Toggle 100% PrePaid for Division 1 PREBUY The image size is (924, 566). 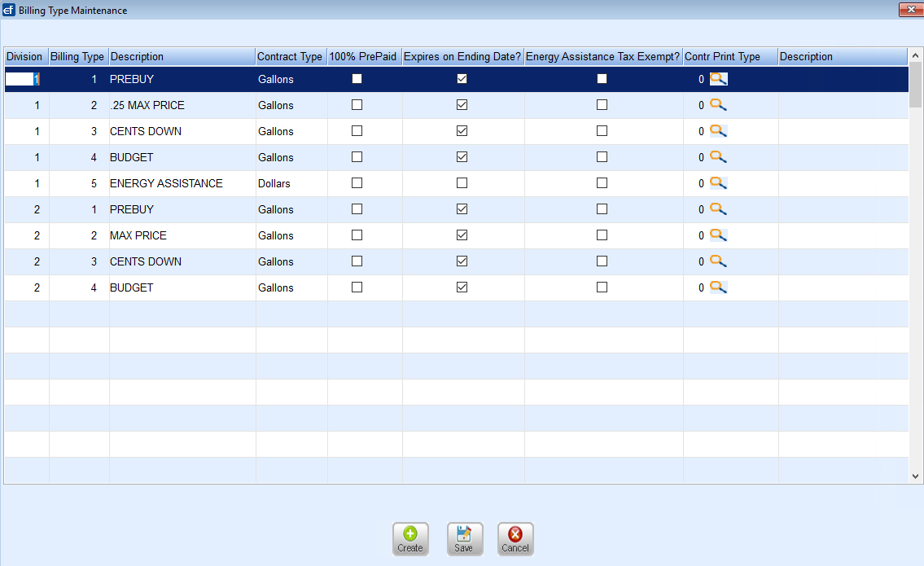357,78
